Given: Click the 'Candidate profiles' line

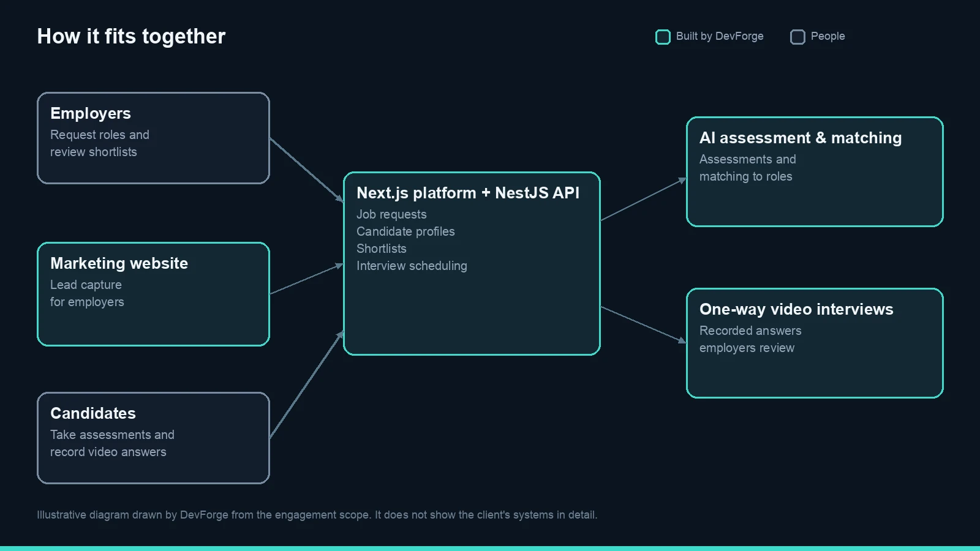Looking at the screenshot, I should (405, 231).
